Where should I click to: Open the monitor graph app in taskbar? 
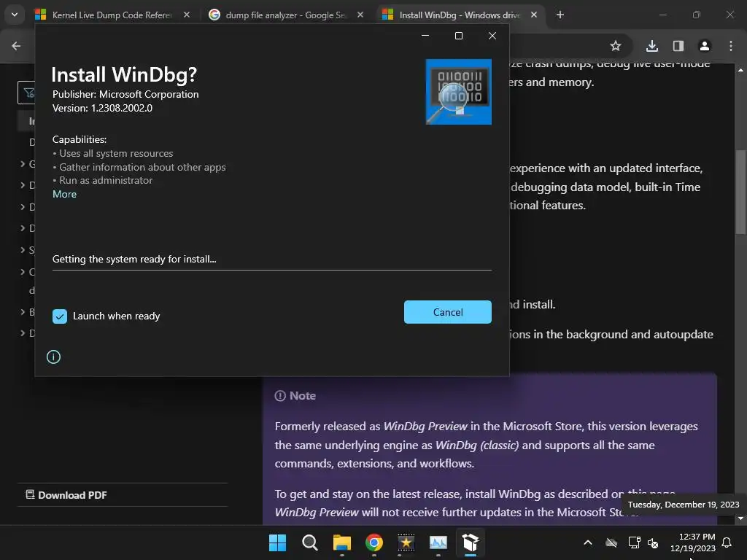point(438,542)
